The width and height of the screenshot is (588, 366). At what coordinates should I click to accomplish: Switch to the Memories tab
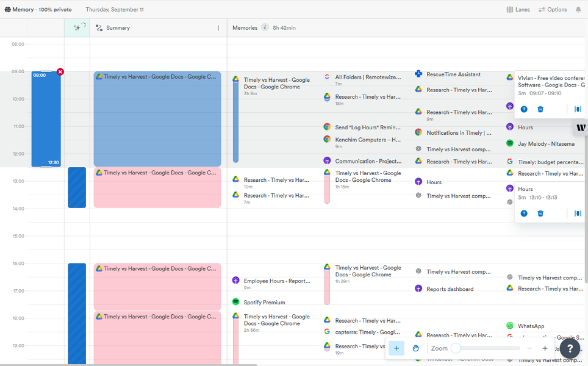243,27
